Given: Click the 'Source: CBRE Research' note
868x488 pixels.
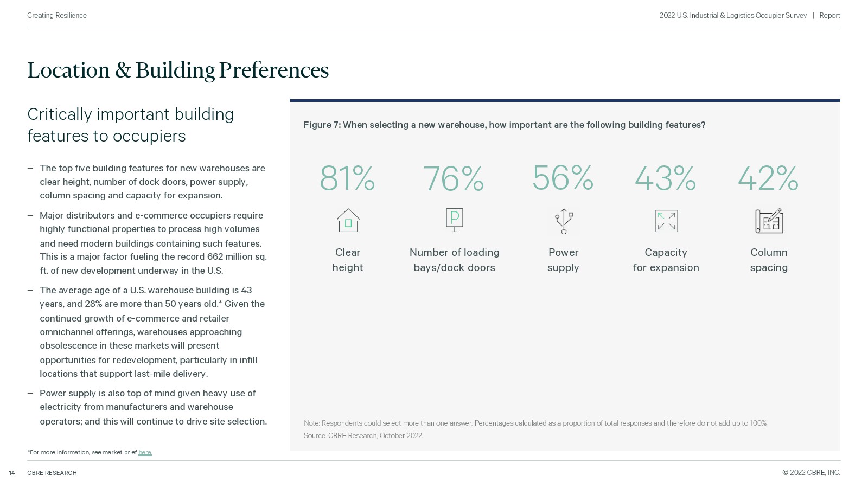Looking at the screenshot, I should 363,435.
